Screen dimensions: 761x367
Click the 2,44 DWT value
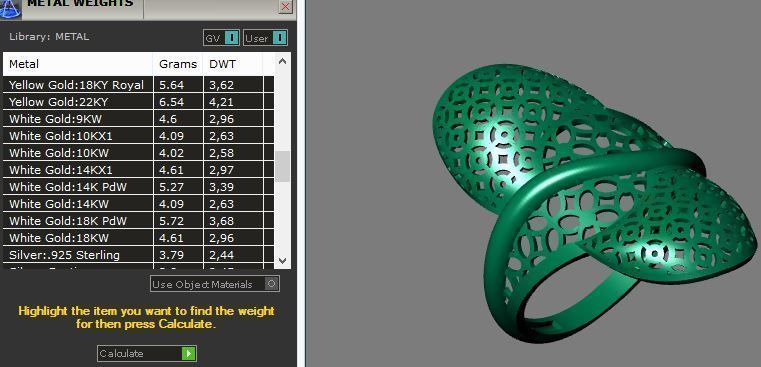pos(221,255)
